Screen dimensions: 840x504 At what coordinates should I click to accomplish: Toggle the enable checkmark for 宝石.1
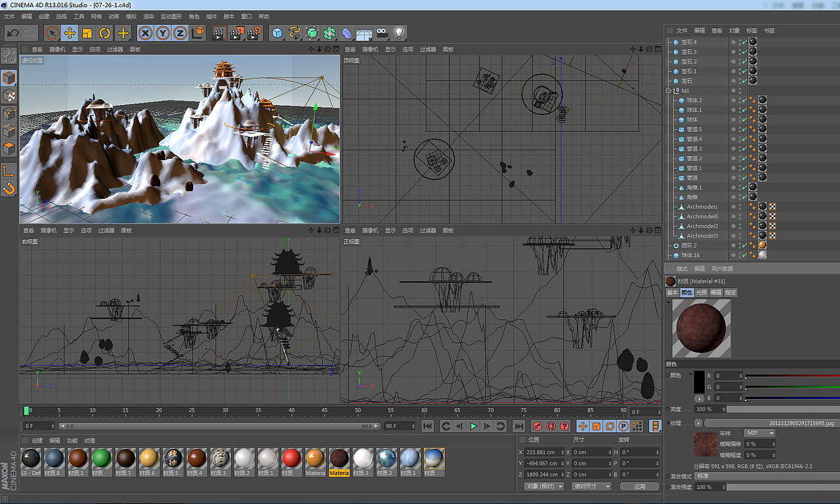[x=744, y=71]
